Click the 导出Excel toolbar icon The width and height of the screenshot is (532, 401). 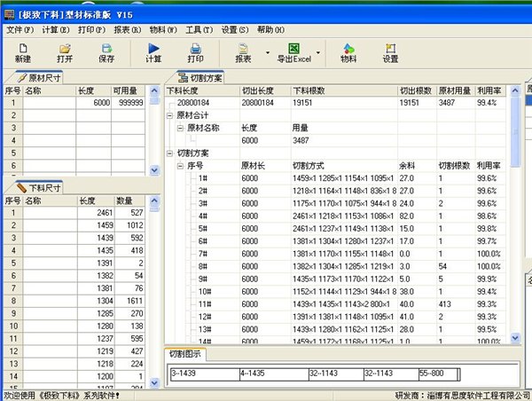pos(293,53)
